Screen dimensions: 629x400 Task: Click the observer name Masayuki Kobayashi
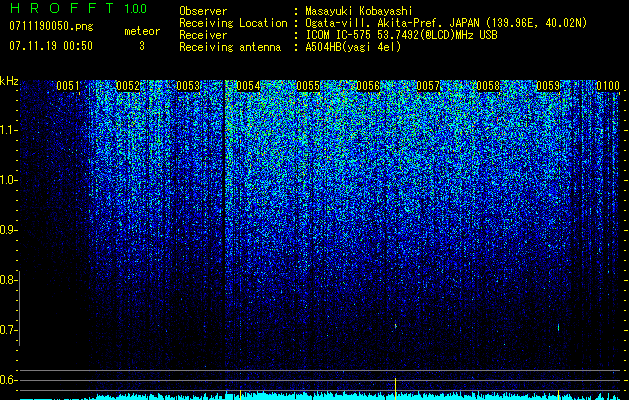[359, 11]
